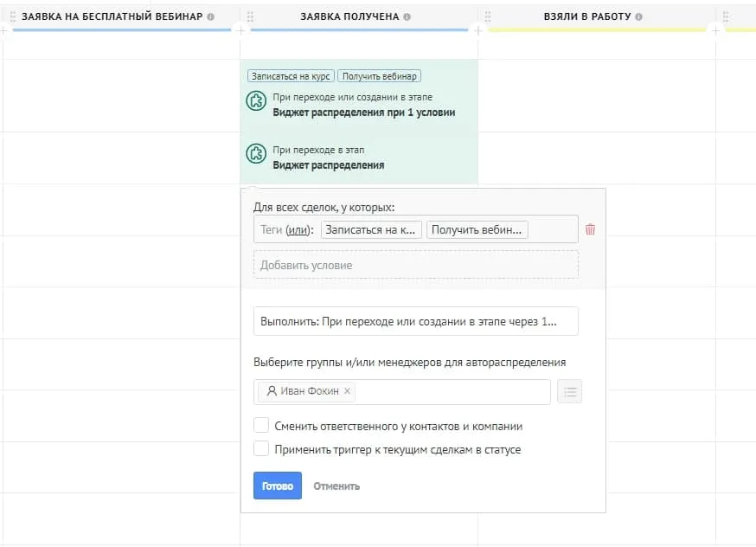Click in the managers autodistribution input field
Image resolution: width=756 pixels, height=547 pixels.
click(450, 392)
